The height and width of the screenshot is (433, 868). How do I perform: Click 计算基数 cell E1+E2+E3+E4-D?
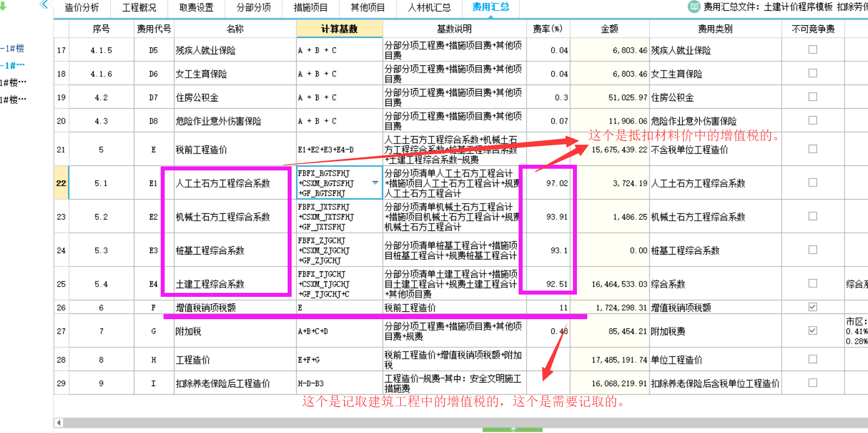tap(340, 149)
